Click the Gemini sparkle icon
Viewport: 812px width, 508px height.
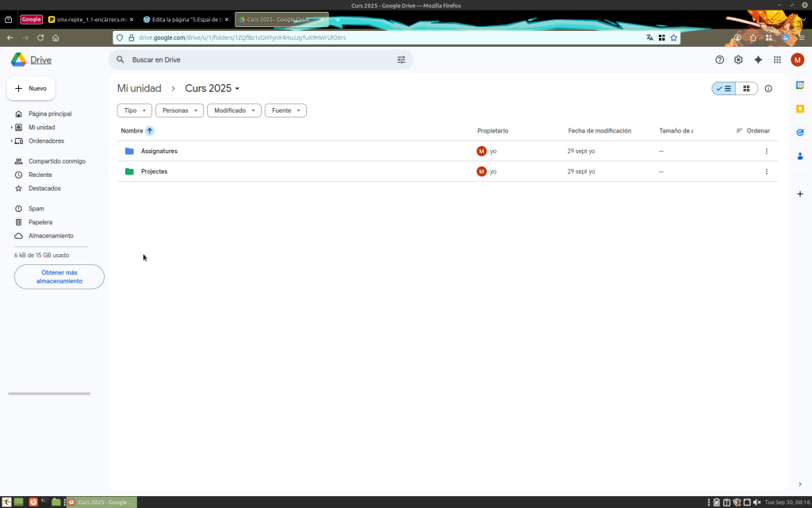click(x=758, y=60)
